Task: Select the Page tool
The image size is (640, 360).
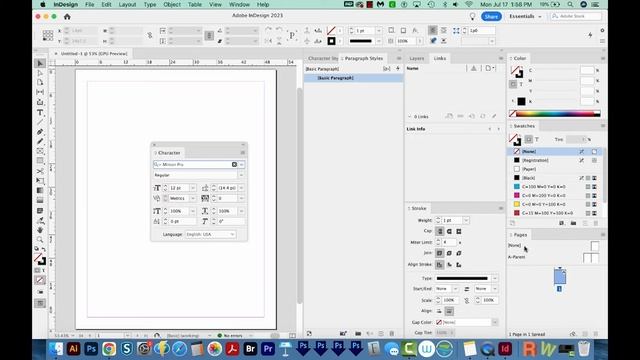Action: [40, 82]
